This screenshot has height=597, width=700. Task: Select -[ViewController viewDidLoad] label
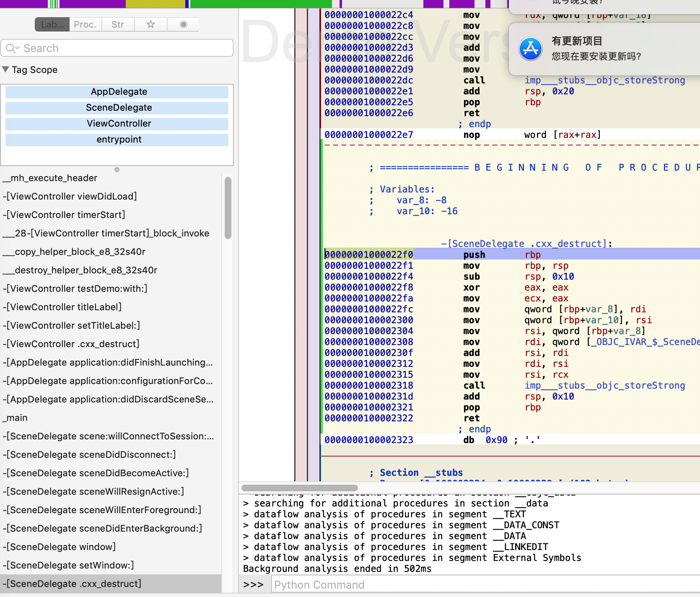[70, 196]
